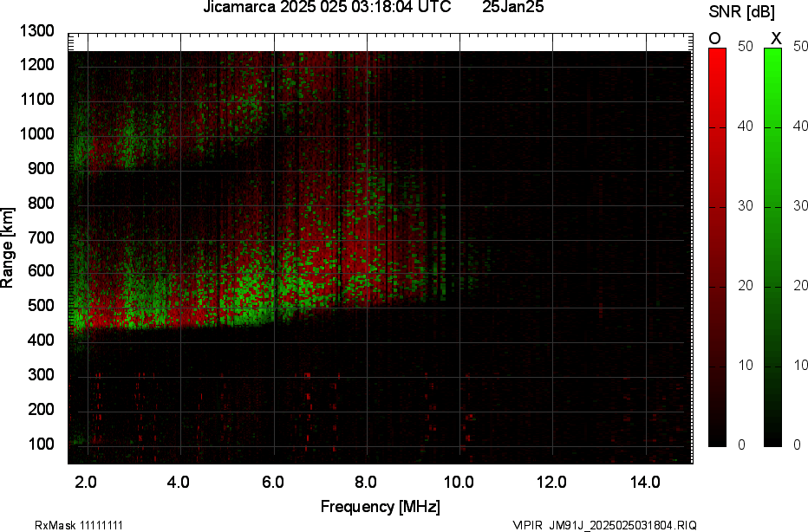Click the 'RxMask 11111111' footer text
Viewport: 808px width, 532px height.
tap(79, 525)
